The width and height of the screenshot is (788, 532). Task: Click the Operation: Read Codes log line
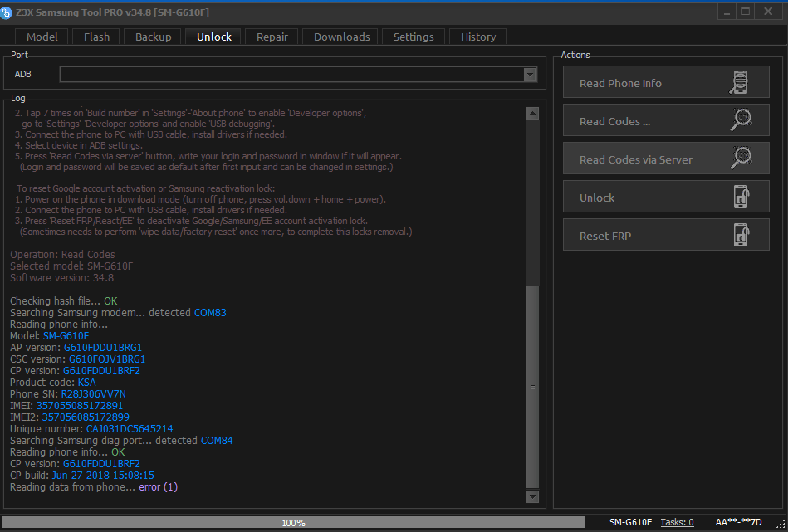tap(62, 255)
